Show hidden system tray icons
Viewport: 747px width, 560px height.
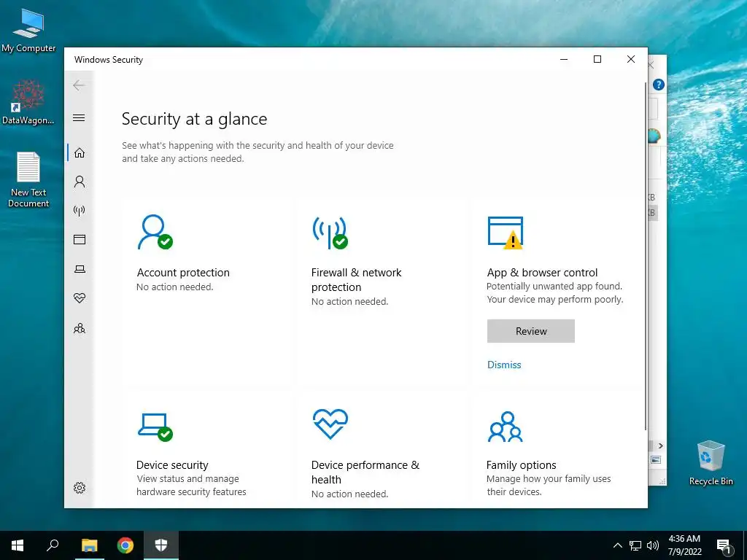[x=617, y=545]
